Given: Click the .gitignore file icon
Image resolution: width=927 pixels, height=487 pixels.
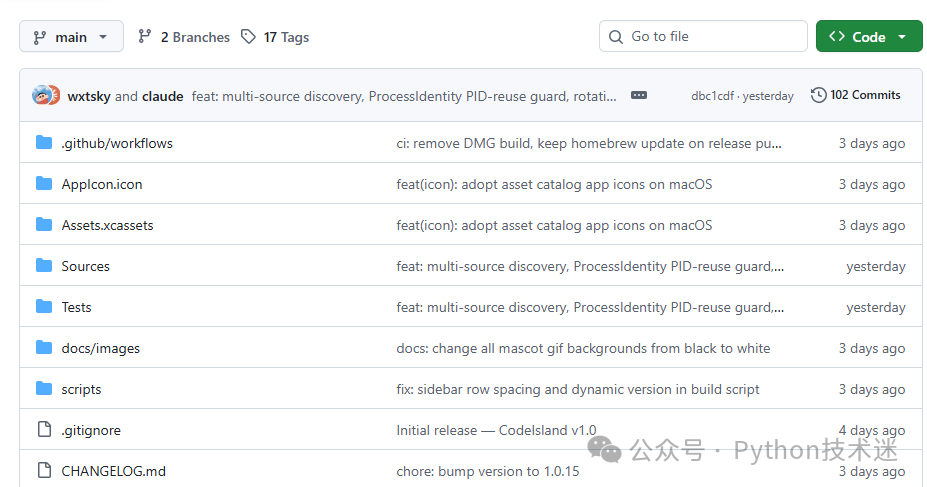Looking at the screenshot, I should 44,429.
